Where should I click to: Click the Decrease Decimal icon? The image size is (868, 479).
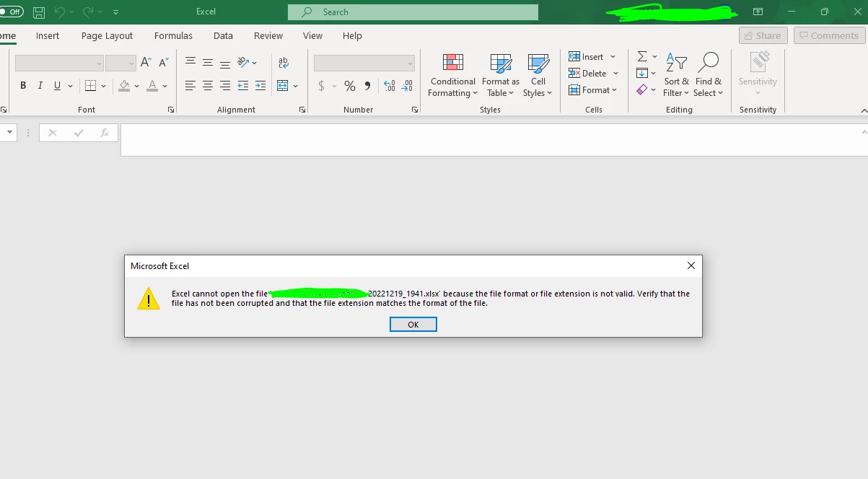(x=407, y=86)
